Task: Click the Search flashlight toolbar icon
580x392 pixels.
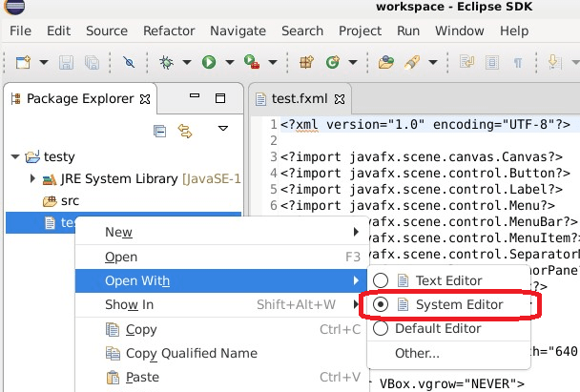Action: [x=412, y=62]
